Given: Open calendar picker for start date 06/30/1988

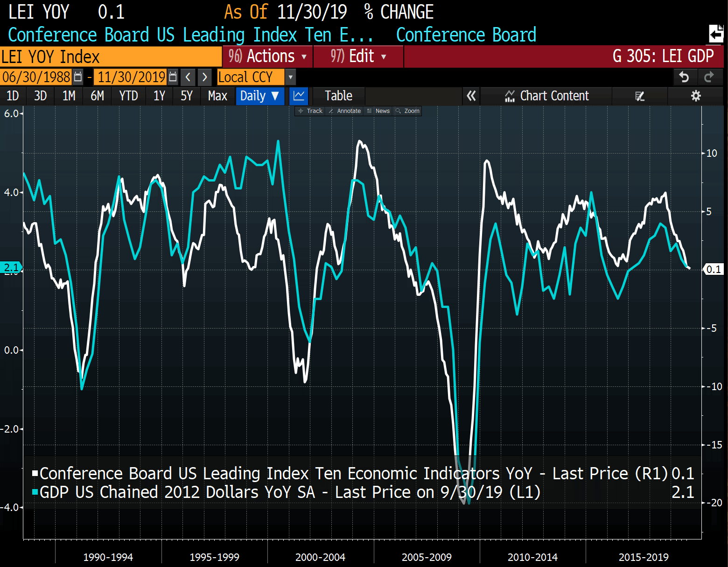Looking at the screenshot, I should (78, 77).
